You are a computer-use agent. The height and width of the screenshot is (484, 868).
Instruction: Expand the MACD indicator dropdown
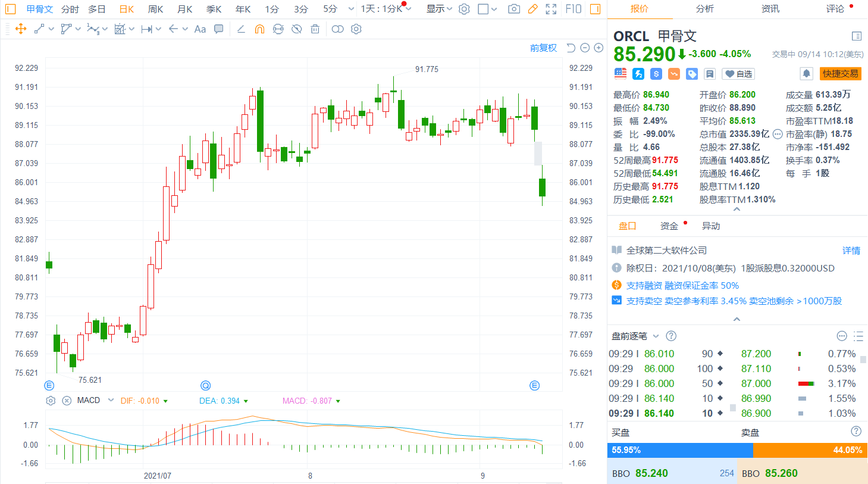(111, 401)
